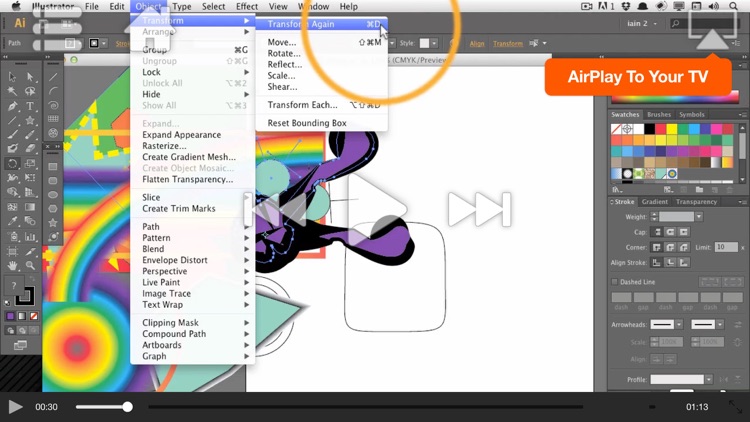This screenshot has height=422, width=750.
Task: Choose Rotate... from Transform submenu
Action: [x=284, y=53]
